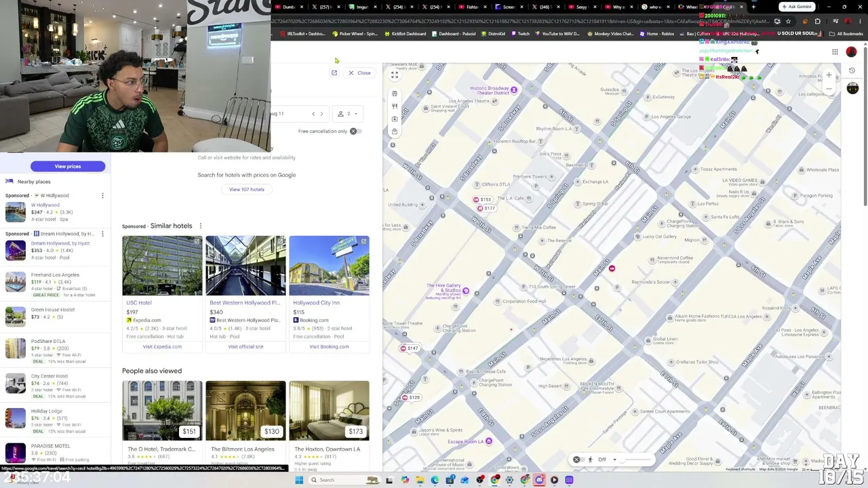Viewport: 868px width, 488px height.
Task: Click the red selected hotel pin
Action: 612,269
